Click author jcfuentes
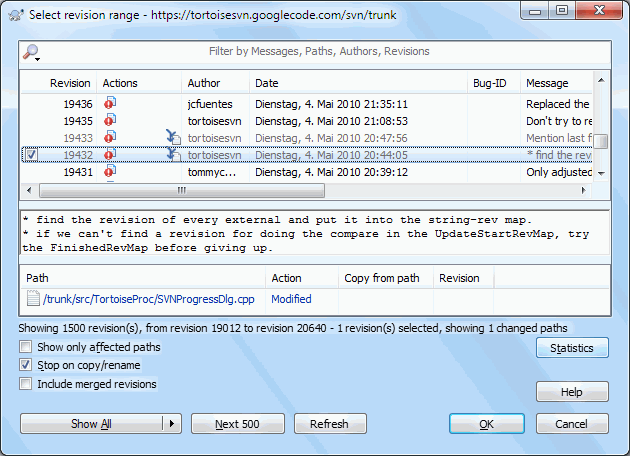Screen dimensions: 630x456 pos(210,104)
